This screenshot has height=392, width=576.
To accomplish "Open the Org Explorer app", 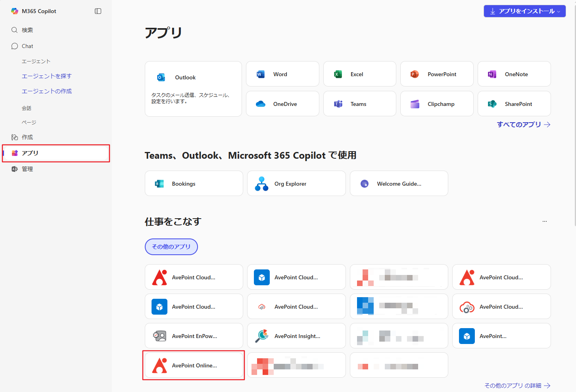I will 296,183.
